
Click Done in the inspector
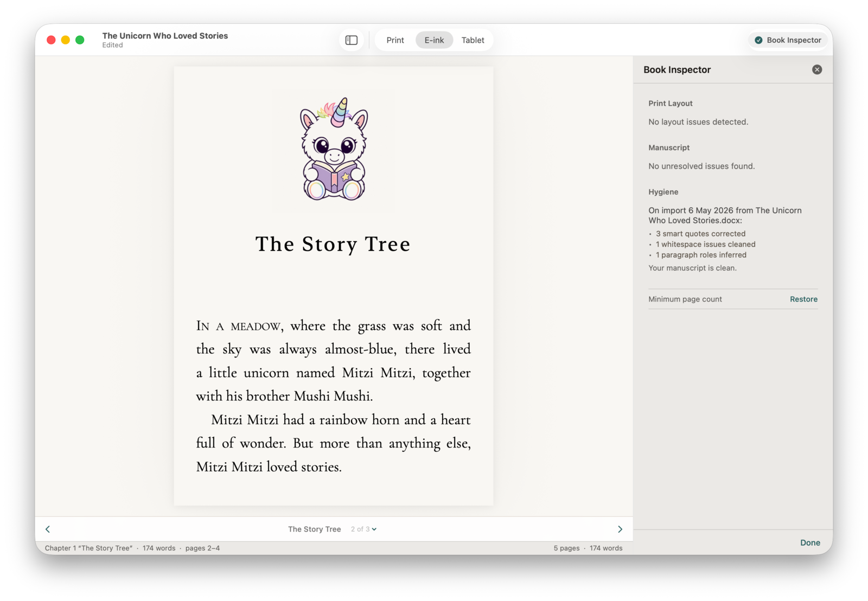(x=810, y=542)
